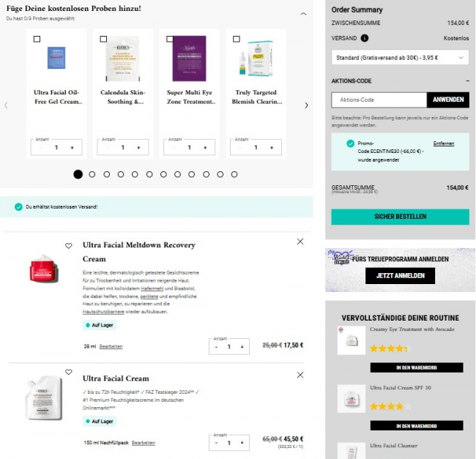The height and width of the screenshot is (459, 476).
Task: Click wishlist heart for Ultra Facial Cream
Action: click(x=69, y=372)
